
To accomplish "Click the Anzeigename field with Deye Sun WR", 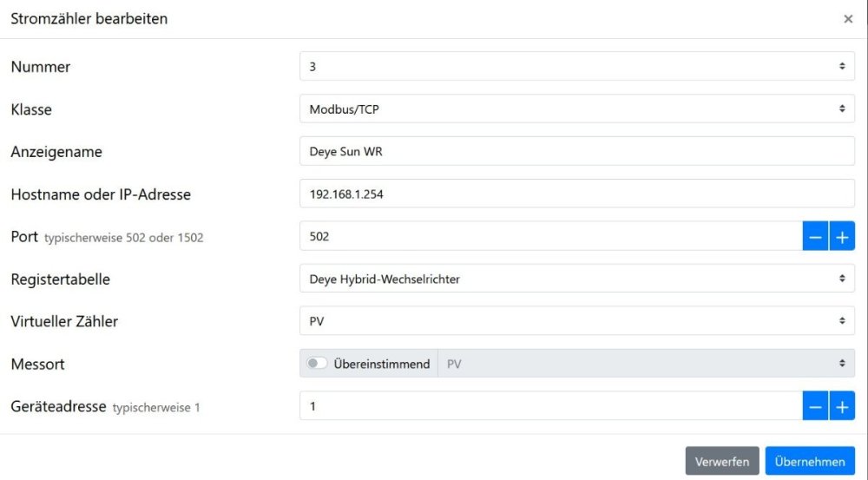I will [576, 151].
